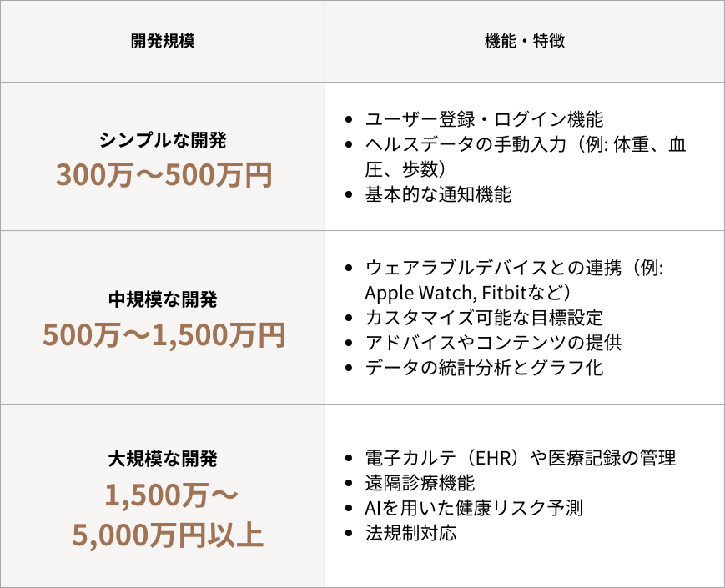Click the 300万〜500万円 price text
This screenshot has width=725, height=588.
click(164, 175)
